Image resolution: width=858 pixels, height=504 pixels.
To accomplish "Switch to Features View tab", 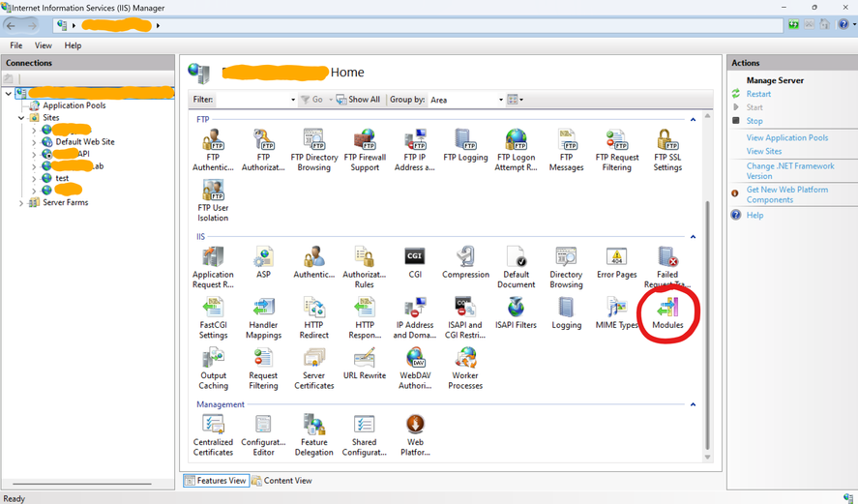I will coord(216,481).
